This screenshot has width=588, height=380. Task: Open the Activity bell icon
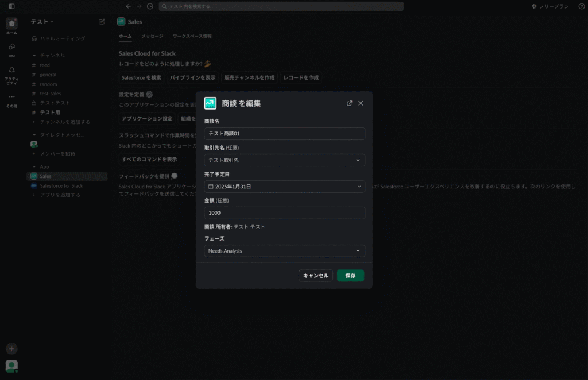(12, 70)
